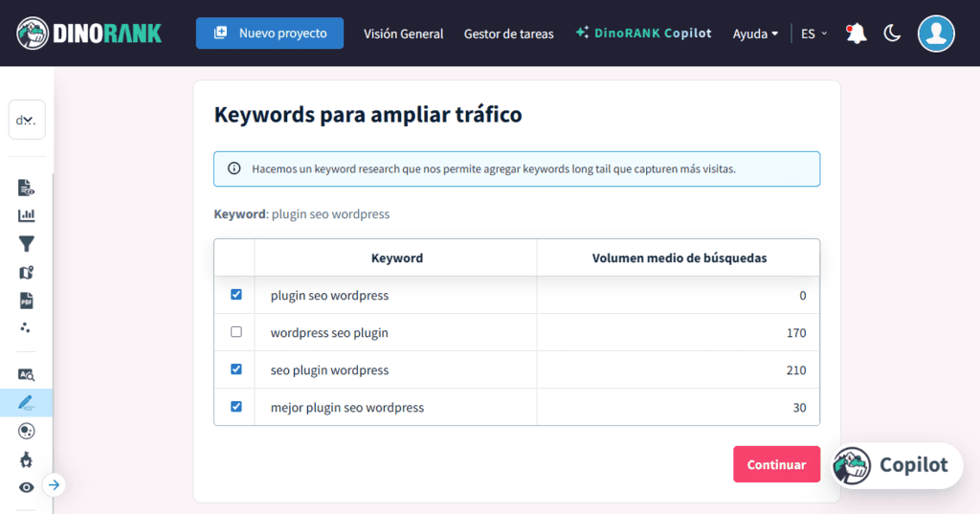The width and height of the screenshot is (980, 514).
Task: Click the Nuevo proyecto button
Action: [x=269, y=34]
